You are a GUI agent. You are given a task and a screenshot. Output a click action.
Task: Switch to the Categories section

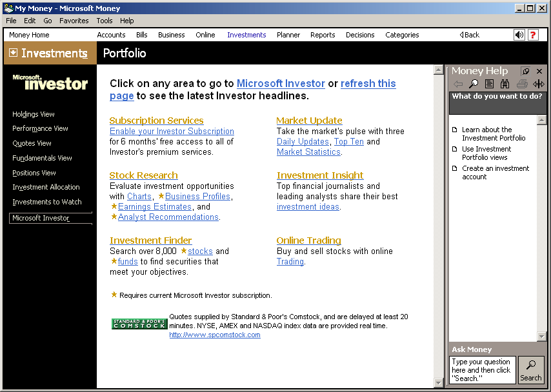[x=402, y=35]
